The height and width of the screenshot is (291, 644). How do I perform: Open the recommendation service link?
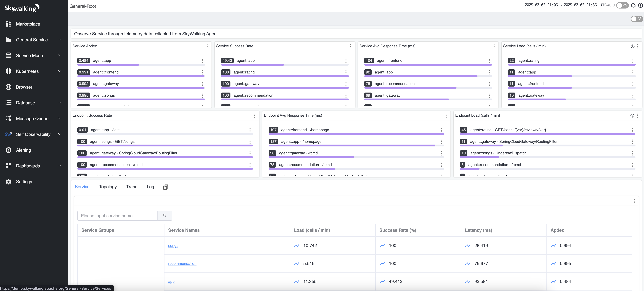182,264
